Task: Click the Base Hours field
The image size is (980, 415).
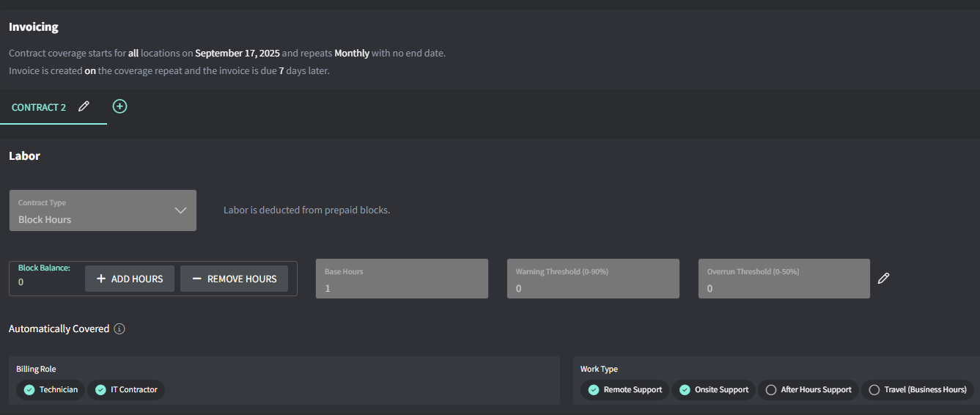Action: tap(402, 279)
